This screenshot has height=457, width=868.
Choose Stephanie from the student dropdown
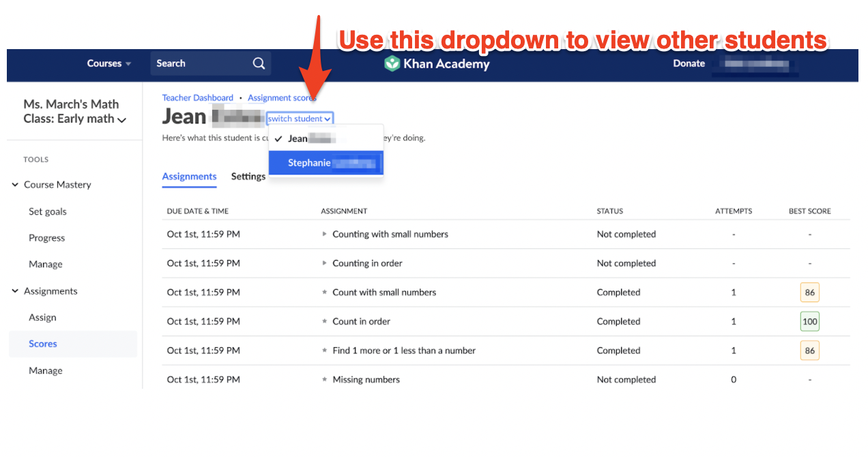(x=325, y=163)
